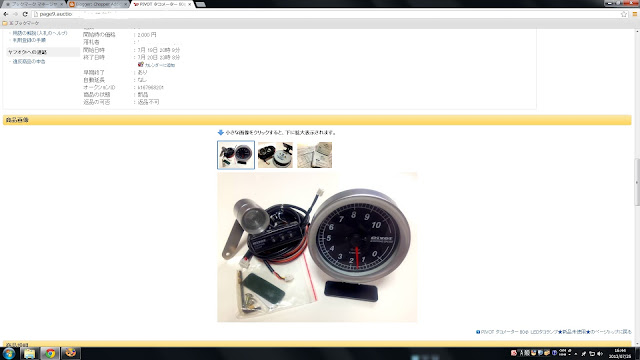The height and width of the screenshot is (360, 640).
Task: Close the PIVOT tachometer tab
Action: [x=189, y=4]
